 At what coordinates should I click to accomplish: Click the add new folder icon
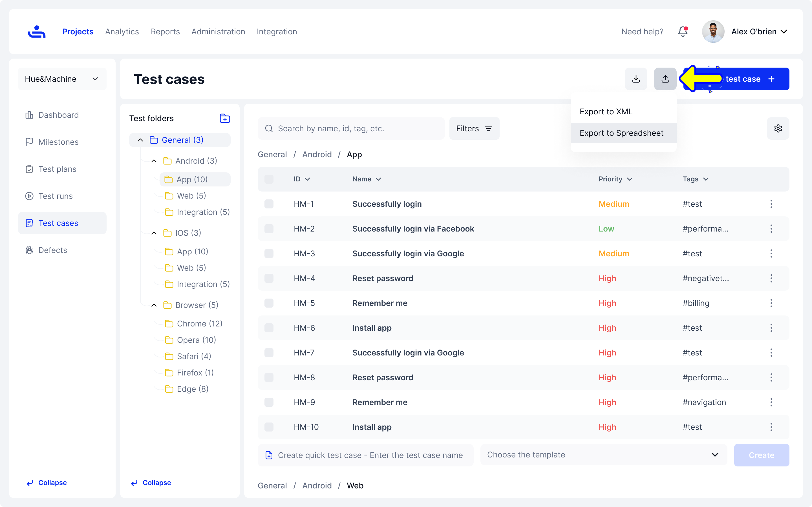(x=224, y=118)
